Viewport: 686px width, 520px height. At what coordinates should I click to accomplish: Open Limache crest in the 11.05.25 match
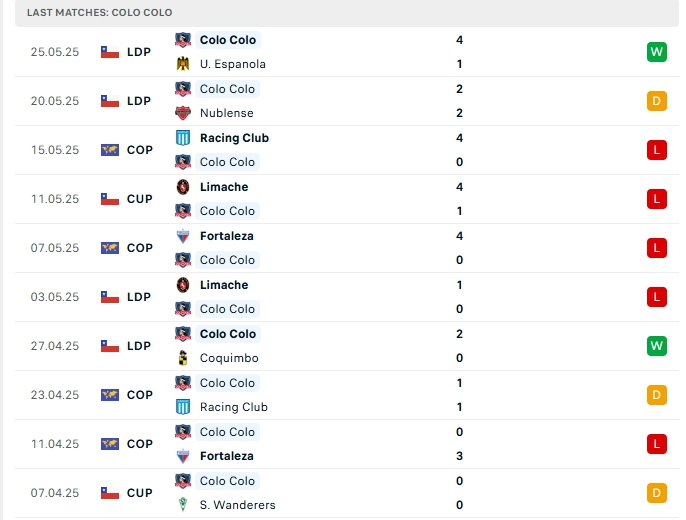183,187
